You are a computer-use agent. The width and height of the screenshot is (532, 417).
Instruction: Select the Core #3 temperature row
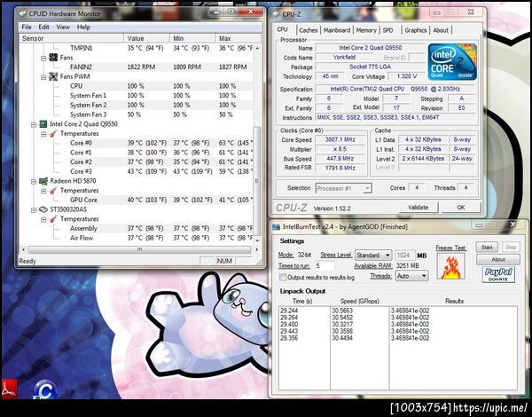tap(136, 171)
